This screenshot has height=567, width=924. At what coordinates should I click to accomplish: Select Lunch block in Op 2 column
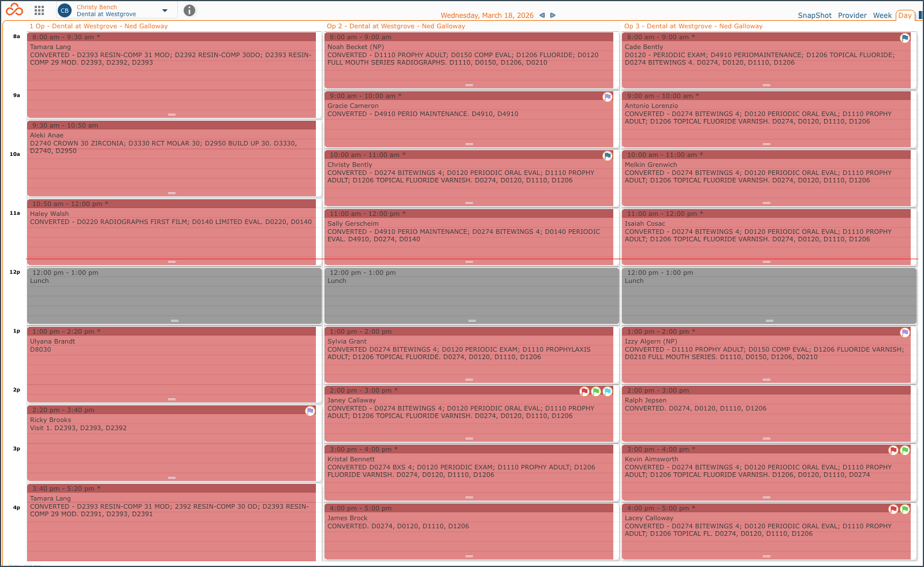point(472,296)
